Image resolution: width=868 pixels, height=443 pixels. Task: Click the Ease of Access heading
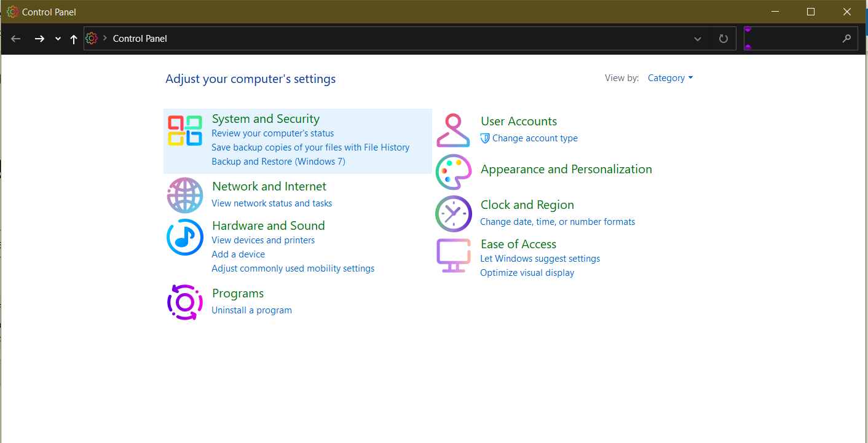[518, 245]
